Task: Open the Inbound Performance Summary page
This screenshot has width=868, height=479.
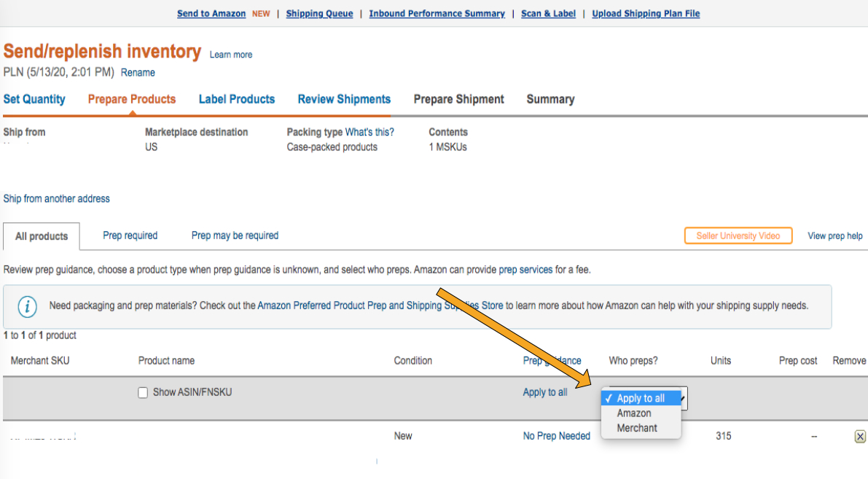Action: 437,13
